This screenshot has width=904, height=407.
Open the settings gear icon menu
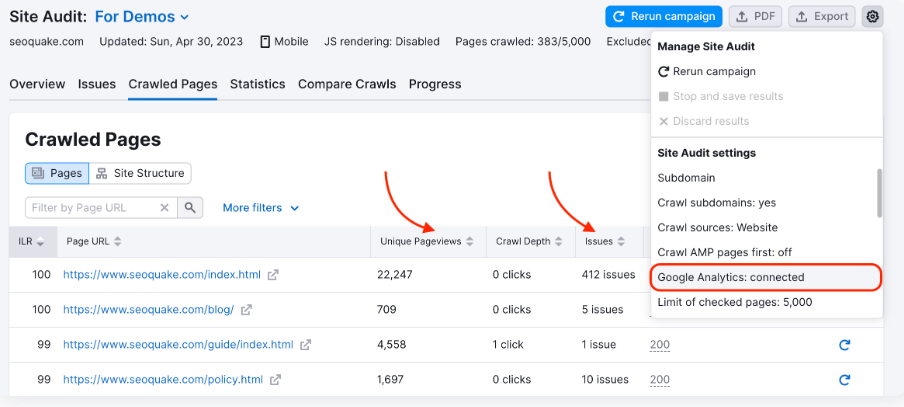[x=872, y=17]
